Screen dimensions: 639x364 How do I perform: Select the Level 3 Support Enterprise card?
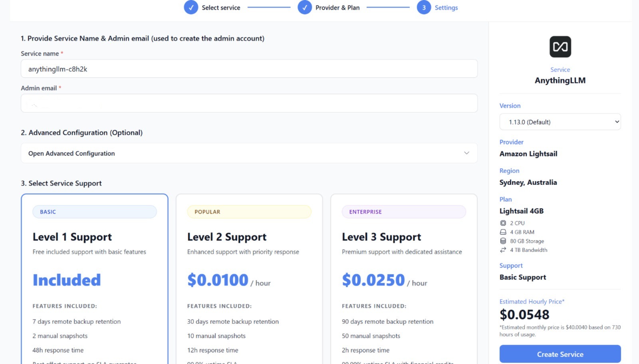404,279
